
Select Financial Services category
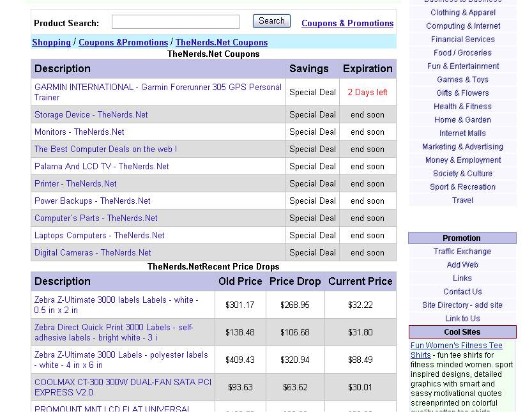point(463,40)
